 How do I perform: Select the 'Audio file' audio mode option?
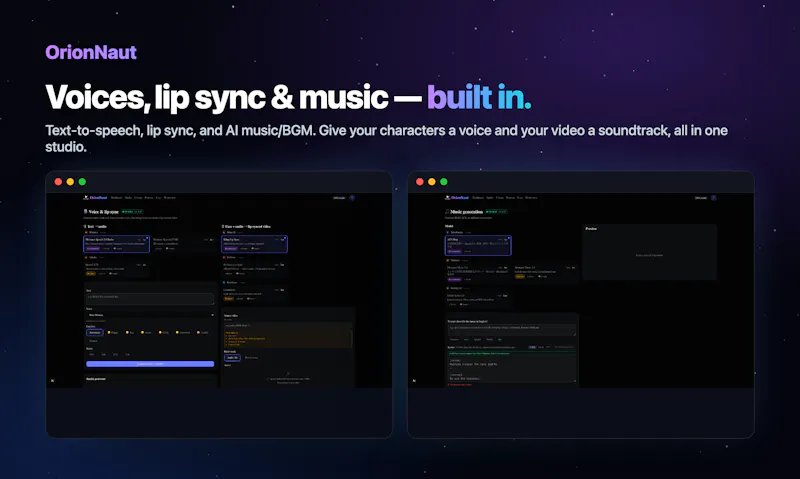(x=232, y=358)
